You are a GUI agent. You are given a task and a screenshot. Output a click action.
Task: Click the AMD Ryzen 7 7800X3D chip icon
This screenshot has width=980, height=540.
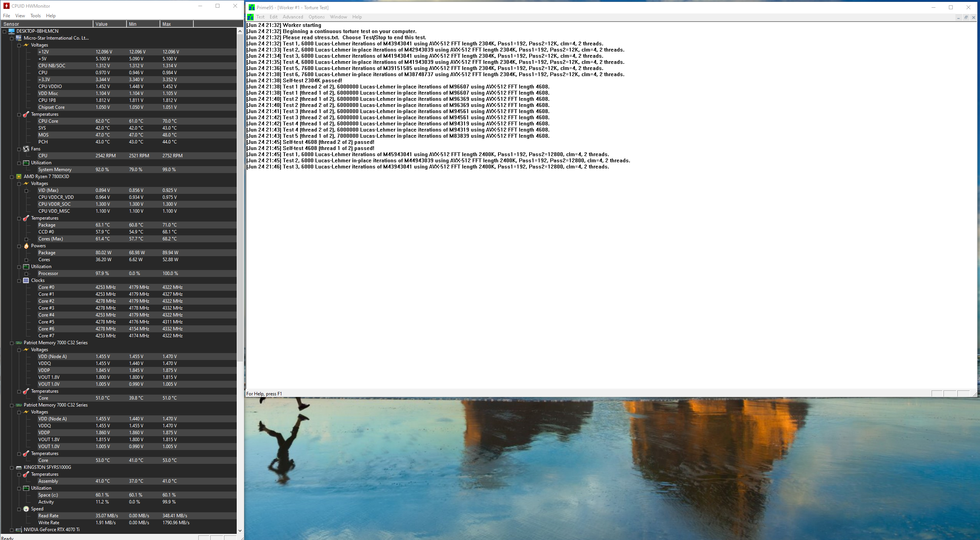[x=19, y=177]
